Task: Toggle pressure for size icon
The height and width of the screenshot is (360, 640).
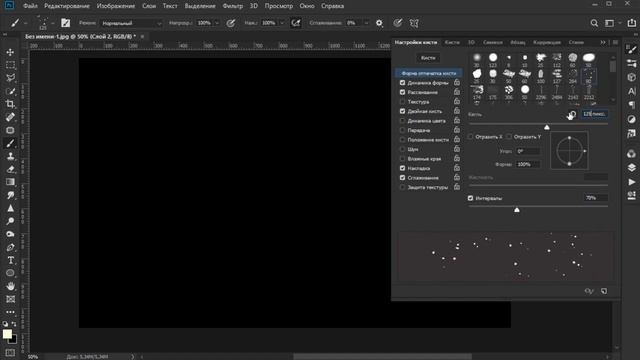Action: click(398, 23)
